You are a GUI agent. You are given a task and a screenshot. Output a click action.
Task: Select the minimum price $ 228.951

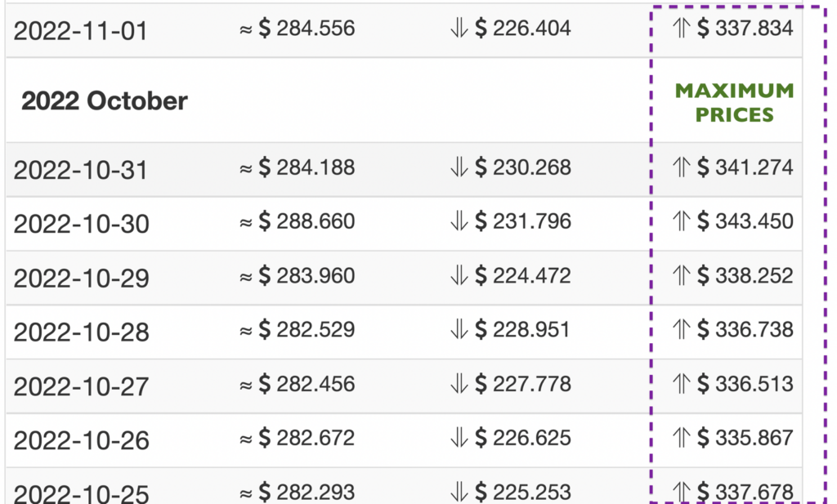[522, 329]
